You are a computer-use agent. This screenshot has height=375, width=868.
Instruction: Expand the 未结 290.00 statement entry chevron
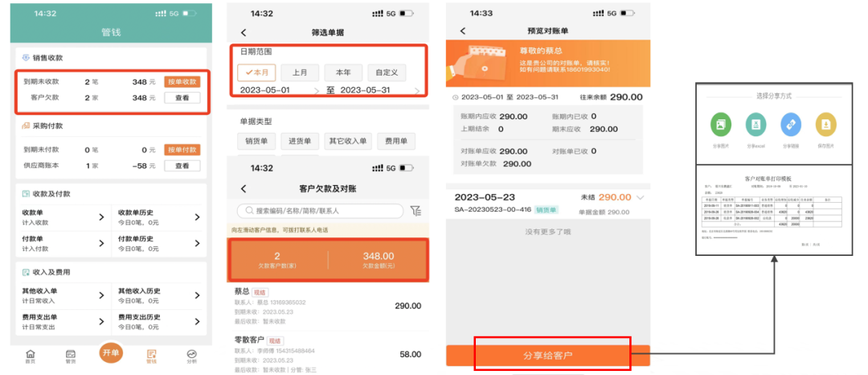click(x=641, y=197)
